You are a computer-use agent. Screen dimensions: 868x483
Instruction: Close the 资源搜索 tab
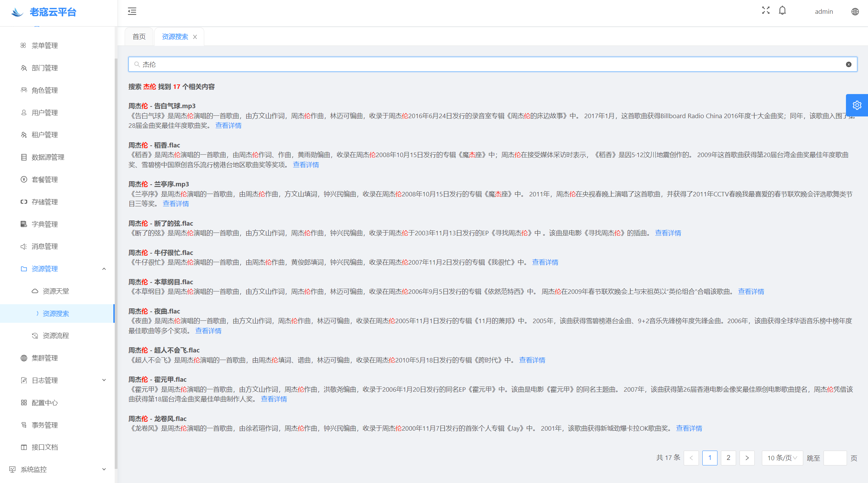coord(195,37)
